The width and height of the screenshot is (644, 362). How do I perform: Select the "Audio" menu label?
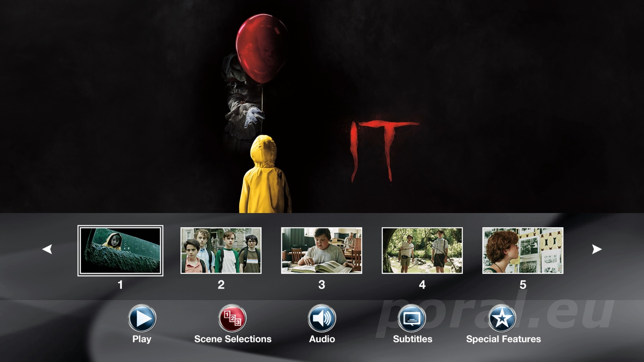tap(322, 339)
